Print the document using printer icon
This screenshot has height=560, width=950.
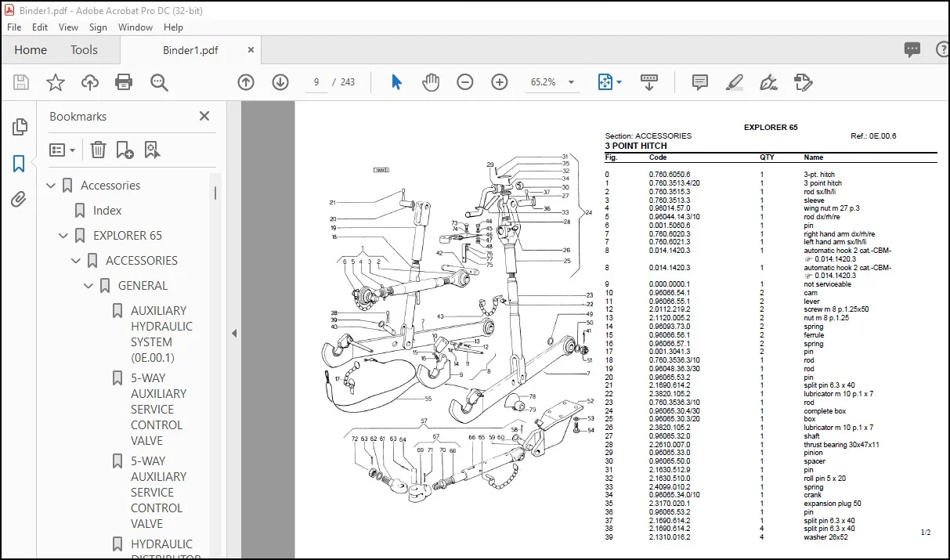tap(124, 82)
